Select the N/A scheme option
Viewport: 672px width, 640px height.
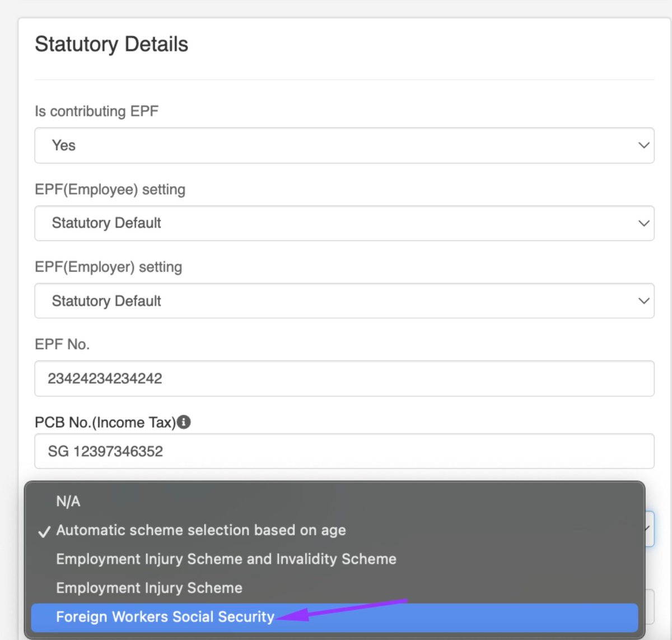tap(67, 501)
